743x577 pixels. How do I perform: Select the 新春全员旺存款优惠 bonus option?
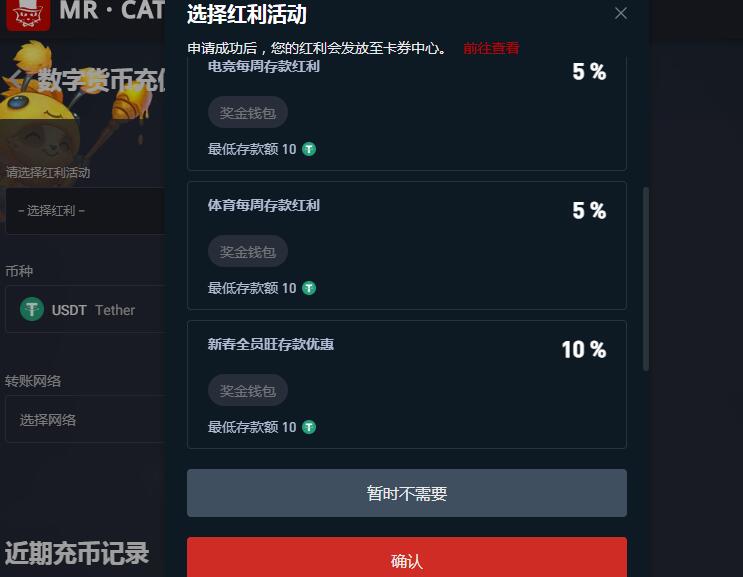(x=407, y=384)
